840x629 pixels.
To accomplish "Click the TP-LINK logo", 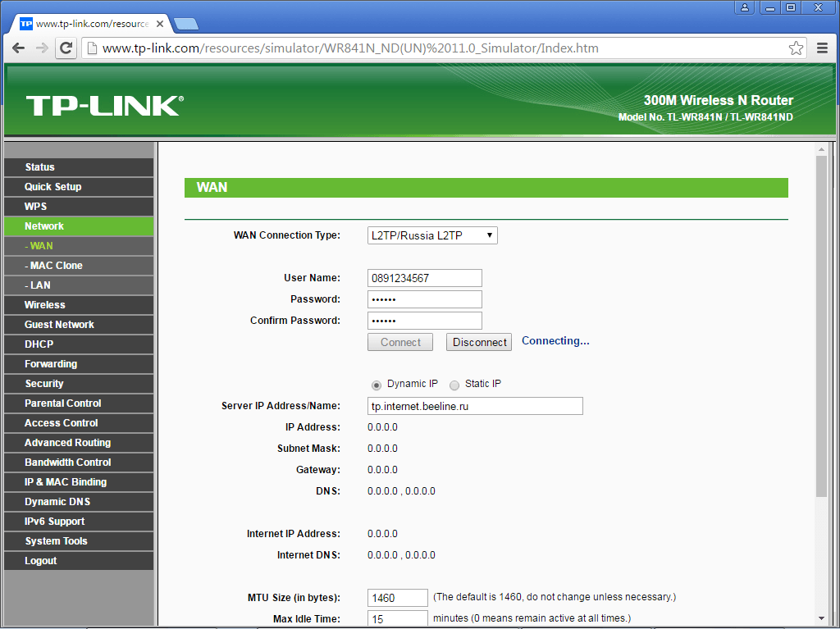I will coord(104,106).
